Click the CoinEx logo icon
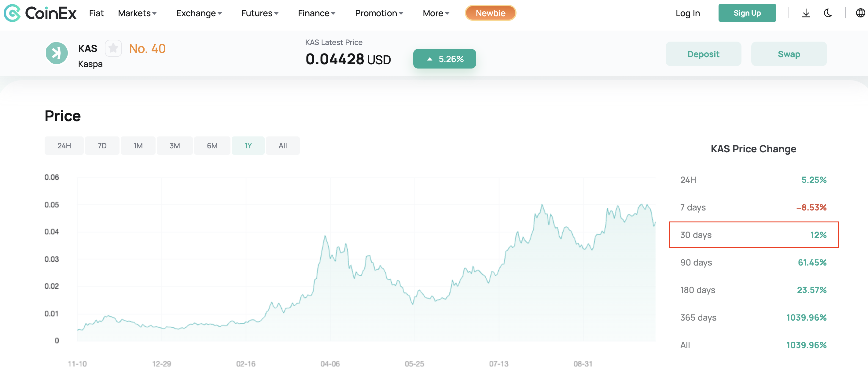Screen dimensions: 868x383 coord(12,13)
